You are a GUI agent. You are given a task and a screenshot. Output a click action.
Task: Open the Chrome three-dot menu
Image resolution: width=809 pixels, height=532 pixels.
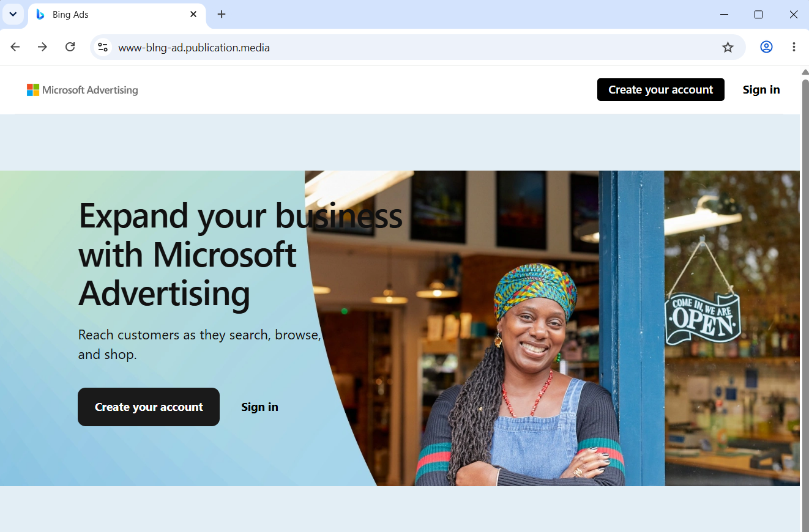pos(794,47)
